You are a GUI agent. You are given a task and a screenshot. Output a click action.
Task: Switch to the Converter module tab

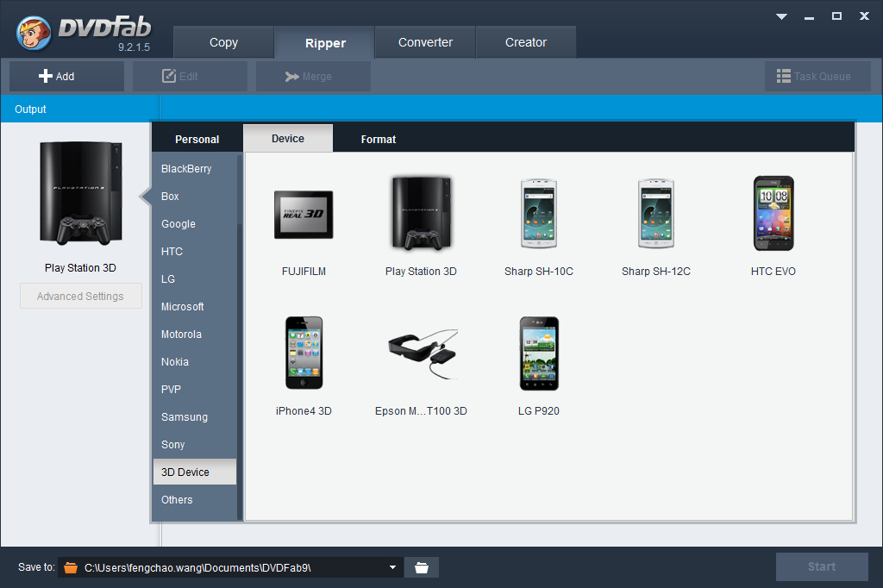click(x=425, y=42)
